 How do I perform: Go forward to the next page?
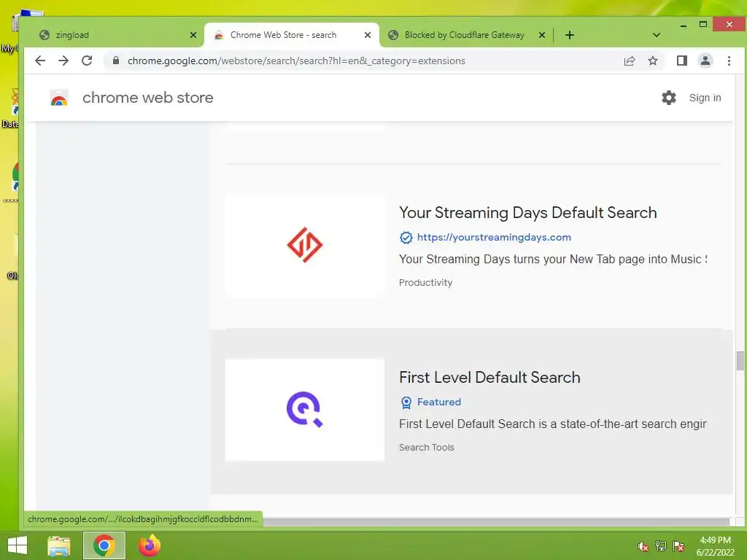coord(63,61)
